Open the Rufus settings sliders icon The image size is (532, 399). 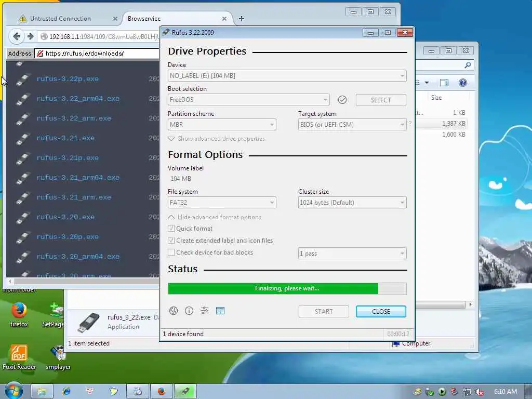pyautogui.click(x=205, y=311)
